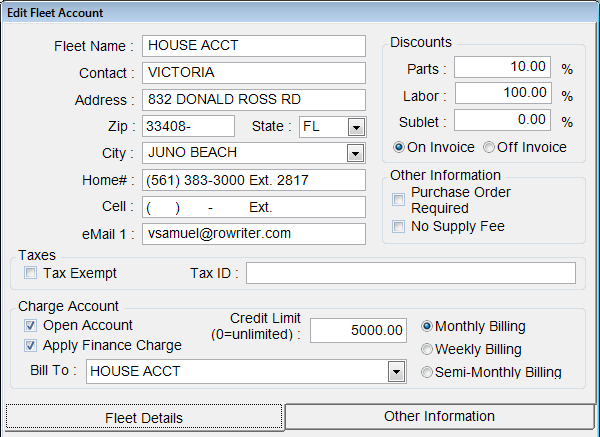This screenshot has width=600, height=437.
Task: Switch to the Other Information tab
Action: click(x=439, y=417)
